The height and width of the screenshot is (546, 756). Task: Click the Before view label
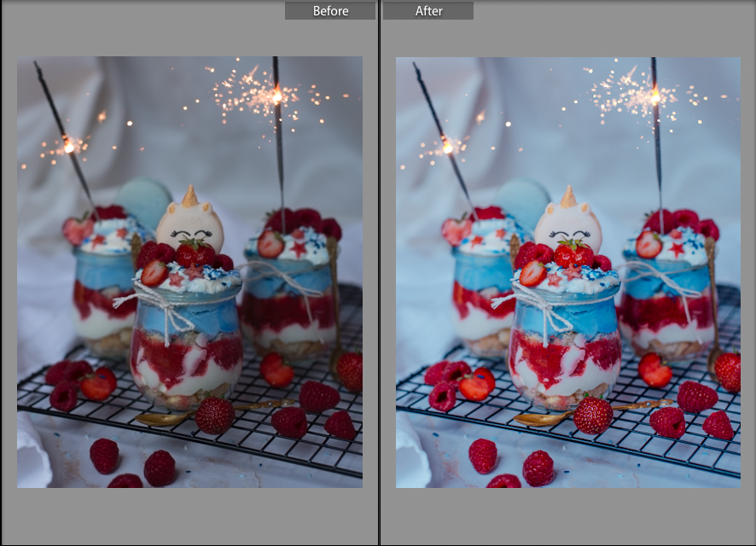coord(330,11)
